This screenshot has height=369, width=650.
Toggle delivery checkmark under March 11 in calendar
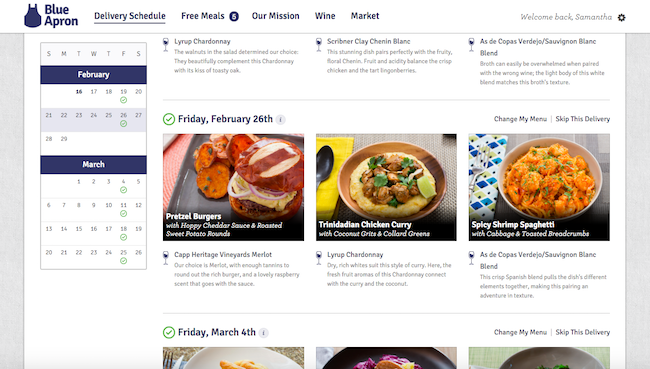[x=124, y=214]
